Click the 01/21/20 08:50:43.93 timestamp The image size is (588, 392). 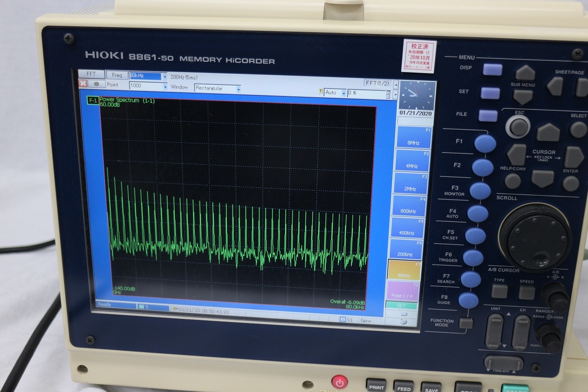(204, 312)
